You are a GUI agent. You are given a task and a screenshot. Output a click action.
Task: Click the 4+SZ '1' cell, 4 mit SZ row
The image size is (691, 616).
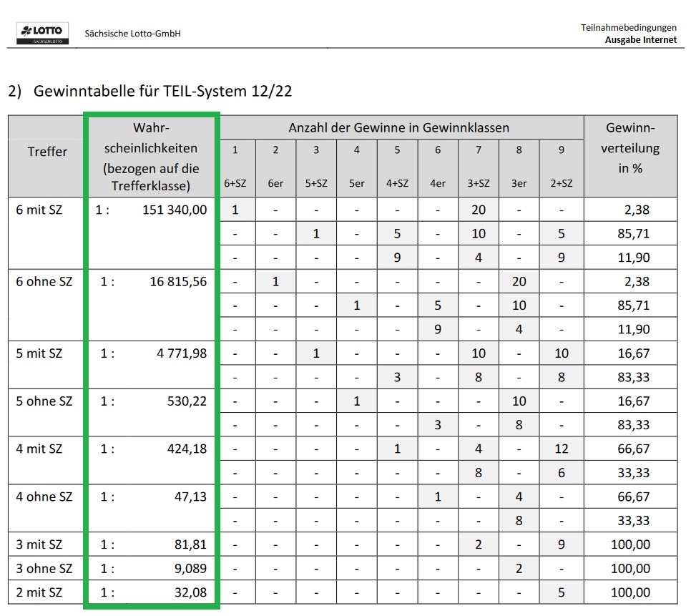coord(397,449)
